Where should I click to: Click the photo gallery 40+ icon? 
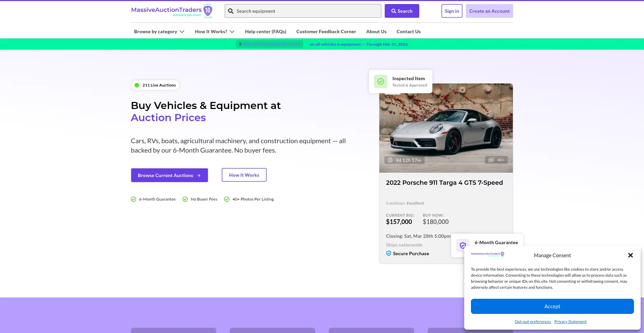(x=491, y=160)
